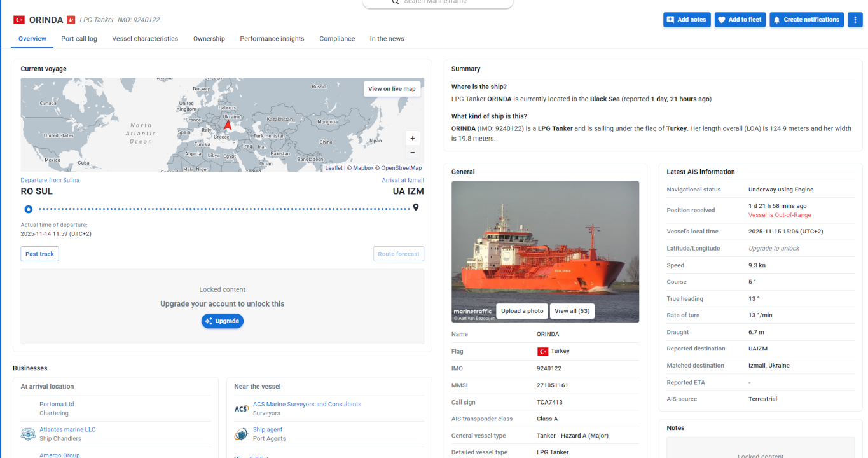Viewport: 868px width, 458px height.
Task: View all 53 vessel photos
Action: (572, 311)
